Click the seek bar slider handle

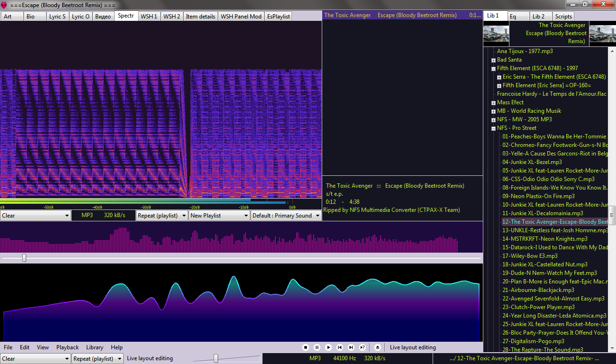coord(24,258)
